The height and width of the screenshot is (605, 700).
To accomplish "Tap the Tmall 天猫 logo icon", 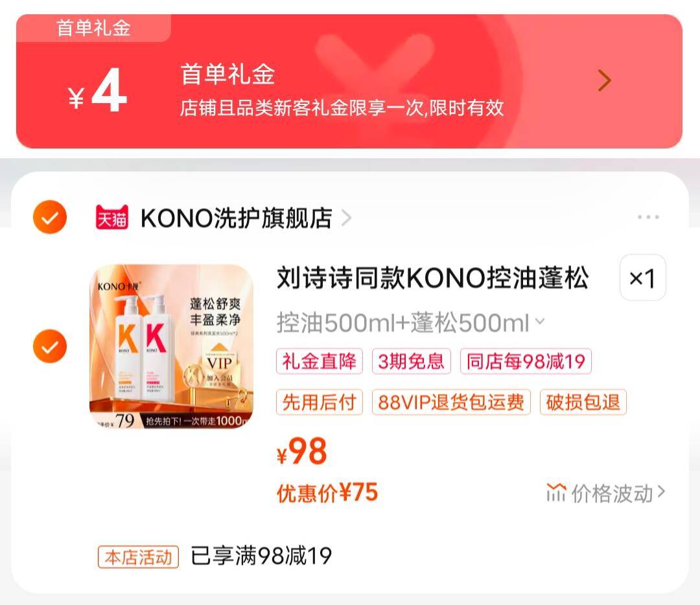I will coord(112,217).
